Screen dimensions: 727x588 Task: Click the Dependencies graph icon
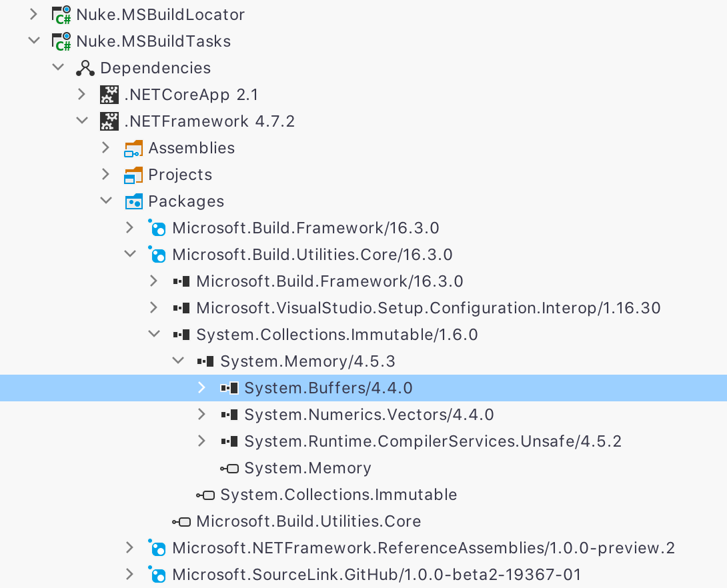tap(85, 68)
